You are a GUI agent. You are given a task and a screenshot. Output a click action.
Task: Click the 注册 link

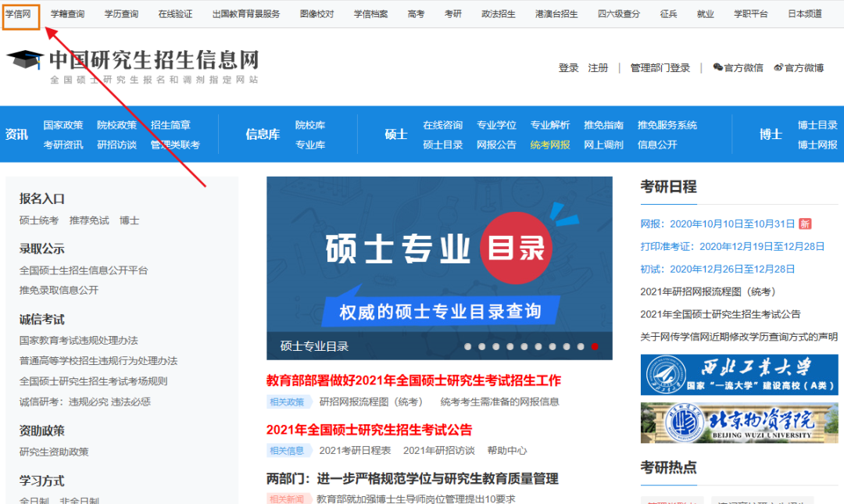click(x=598, y=68)
